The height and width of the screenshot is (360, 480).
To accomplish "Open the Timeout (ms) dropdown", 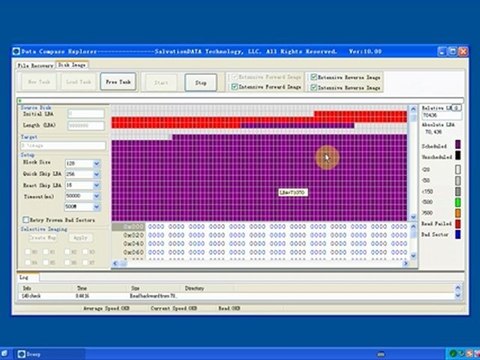I will point(97,196).
